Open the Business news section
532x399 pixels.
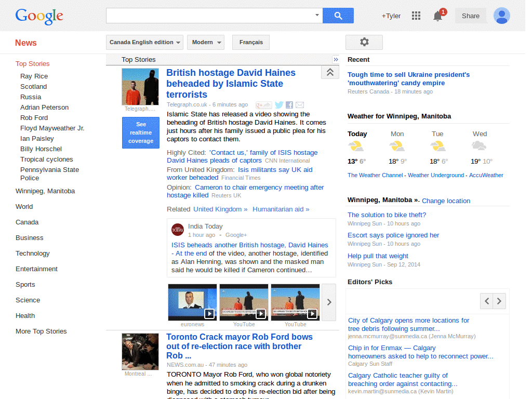(x=30, y=238)
